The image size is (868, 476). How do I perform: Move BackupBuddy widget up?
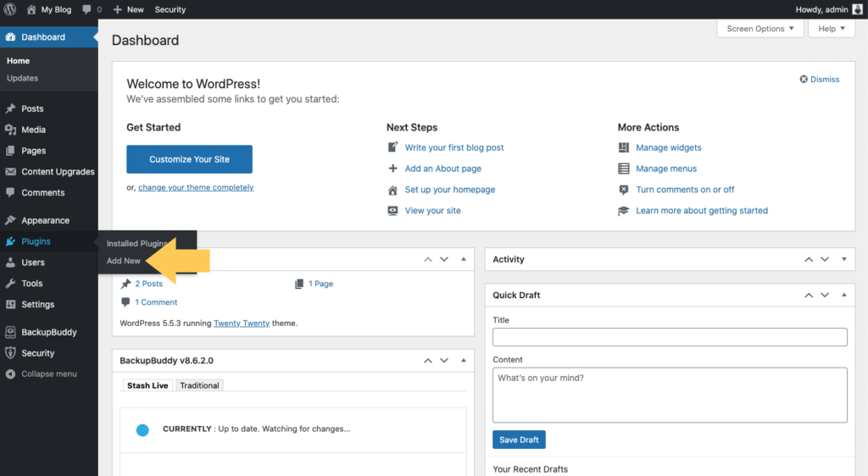[x=428, y=361]
